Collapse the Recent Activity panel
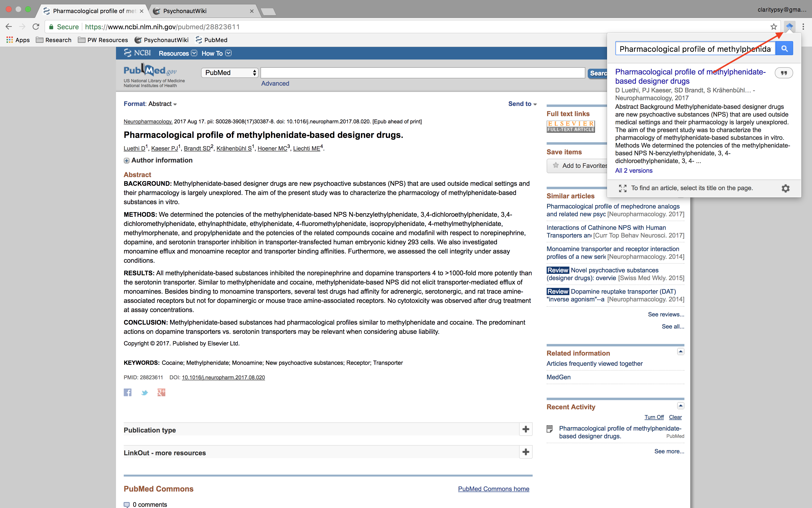Screen dimensions: 812x508 681,405
